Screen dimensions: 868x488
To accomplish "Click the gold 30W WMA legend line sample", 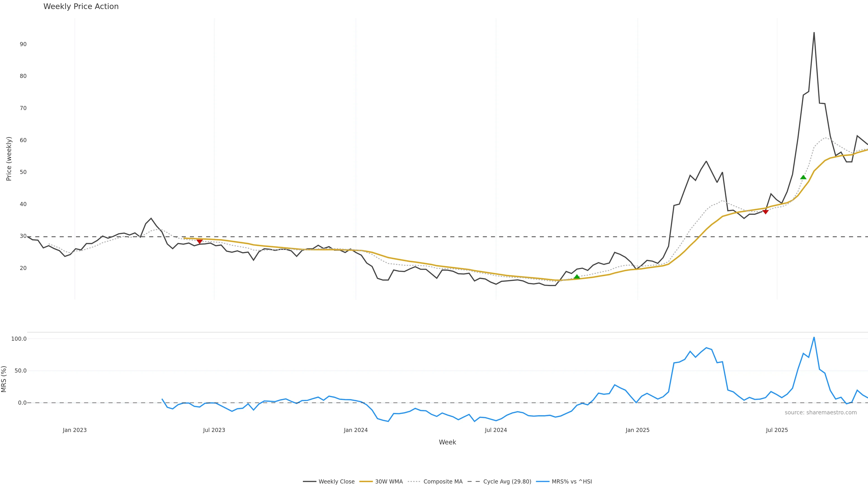I will [x=366, y=482].
